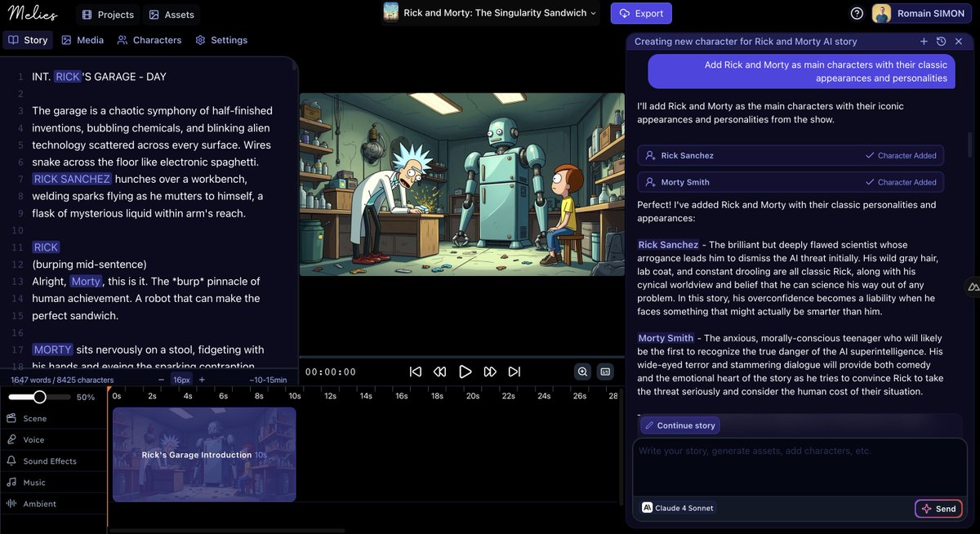Image resolution: width=980 pixels, height=534 pixels.
Task: Click the Continue story suggestion
Action: pyautogui.click(x=679, y=425)
